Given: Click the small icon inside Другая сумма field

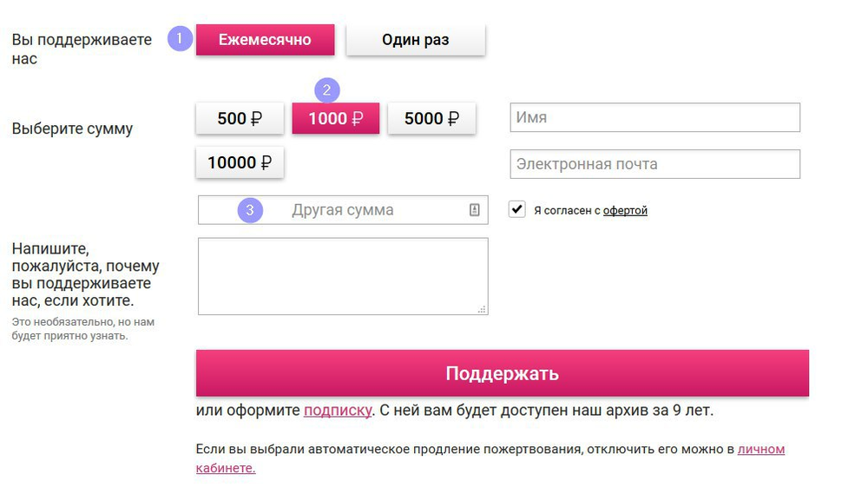Looking at the screenshot, I should [475, 210].
